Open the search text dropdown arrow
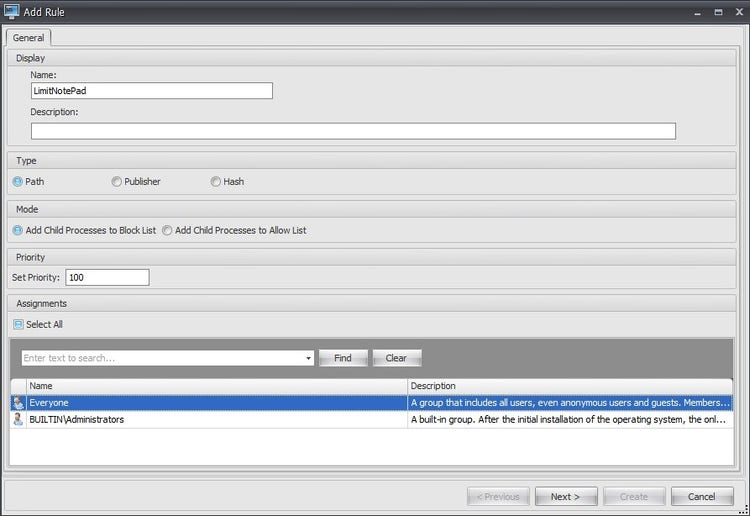750x516 pixels. [309, 358]
